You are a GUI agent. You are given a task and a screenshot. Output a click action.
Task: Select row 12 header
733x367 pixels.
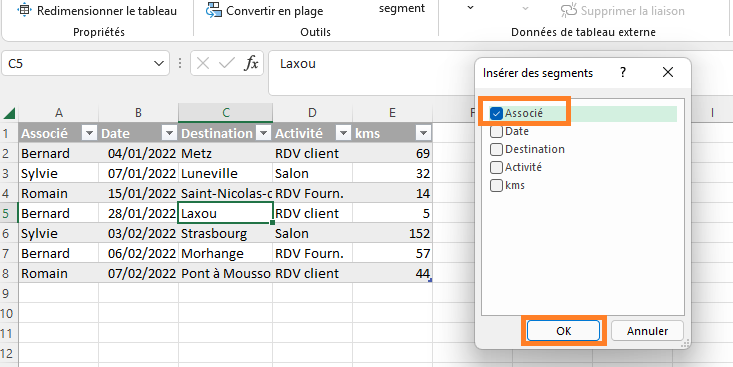[x=9, y=353]
